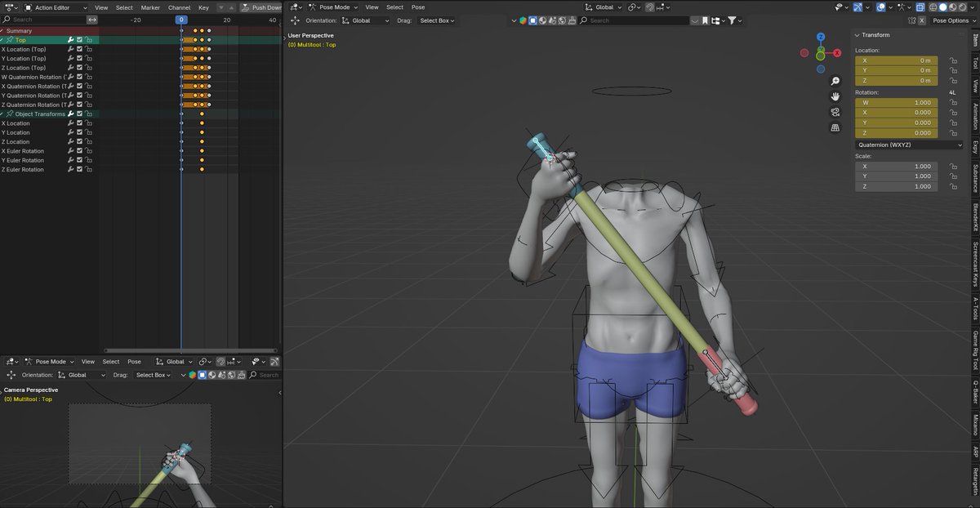Open the Pose Options dropdown
Image resolution: width=980 pixels, height=508 pixels.
(x=954, y=20)
